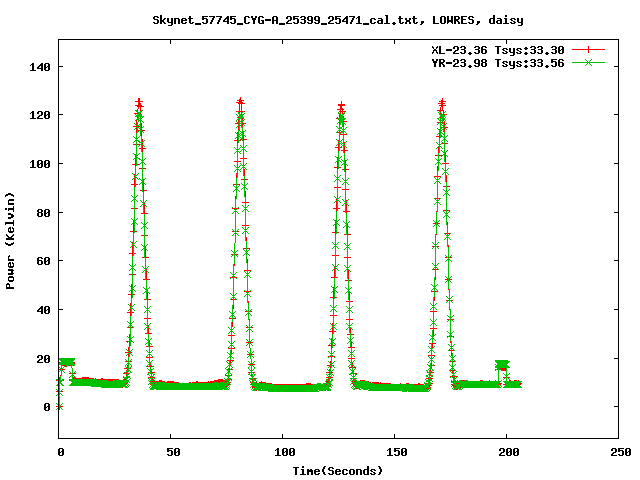
Task: Click the x-axis tick label 250
Action: [x=621, y=452]
